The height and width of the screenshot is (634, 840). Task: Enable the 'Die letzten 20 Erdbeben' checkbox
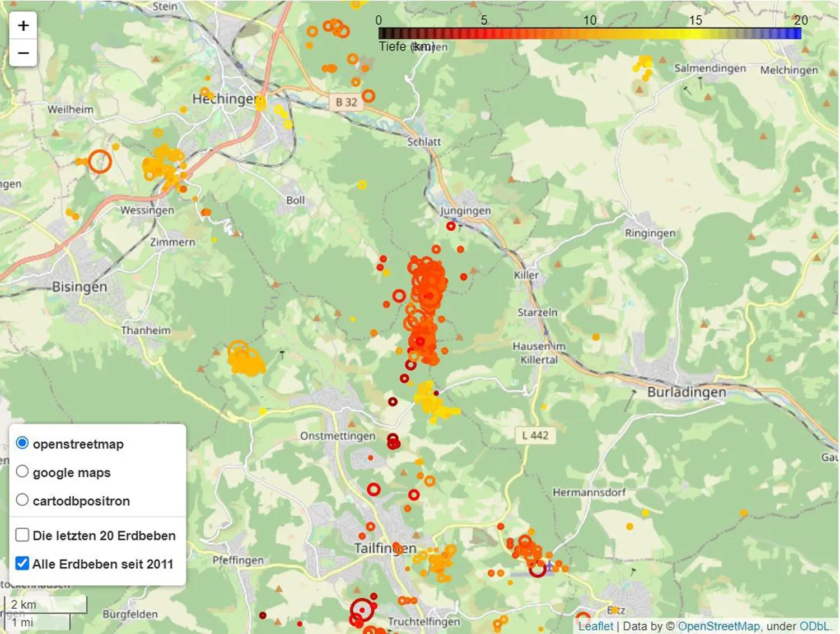click(22, 535)
